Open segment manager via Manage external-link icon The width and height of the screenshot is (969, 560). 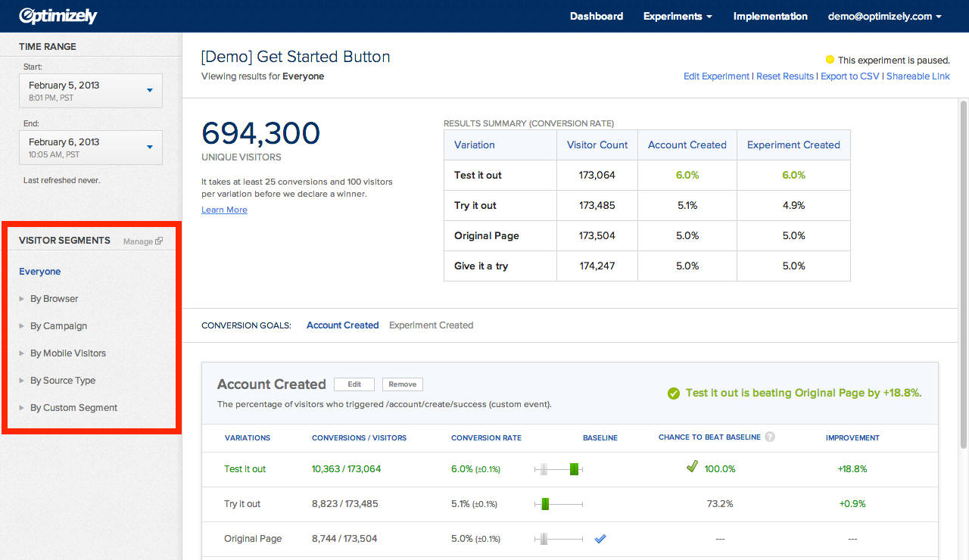(160, 241)
